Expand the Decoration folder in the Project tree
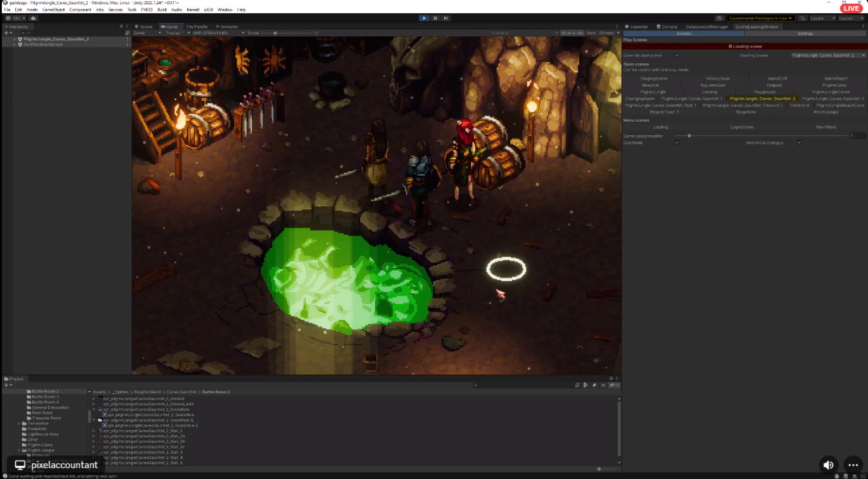Viewport: 868px width, 479px height. (x=20, y=423)
